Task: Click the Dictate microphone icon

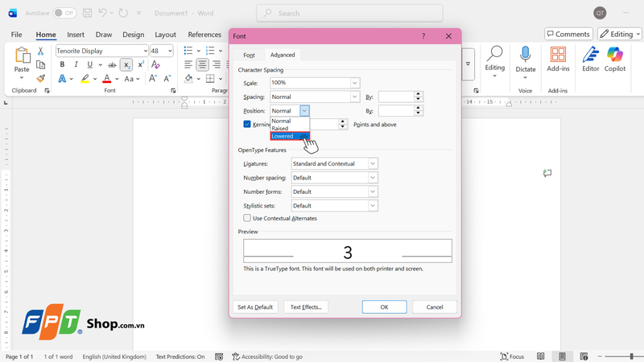Action: pos(526,55)
